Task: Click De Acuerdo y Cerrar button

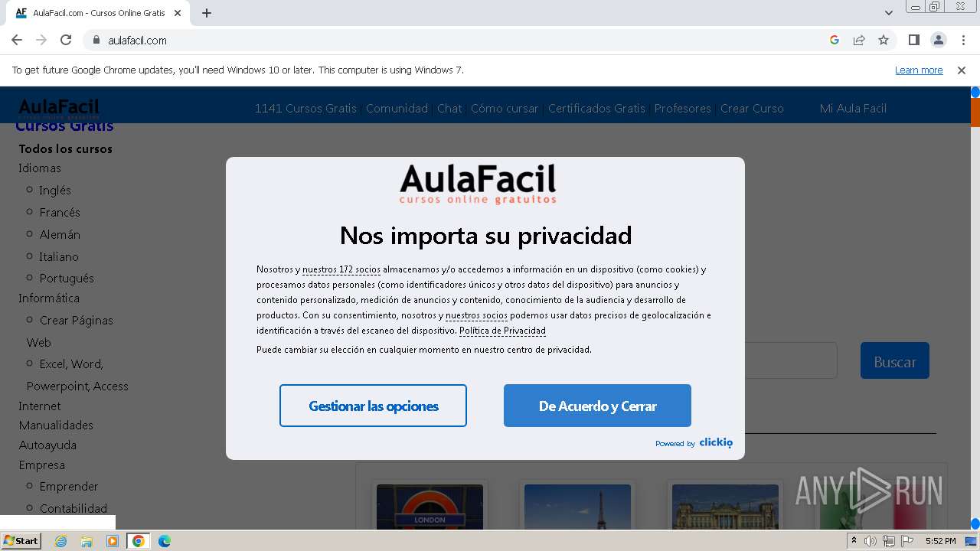Action: [x=597, y=406]
